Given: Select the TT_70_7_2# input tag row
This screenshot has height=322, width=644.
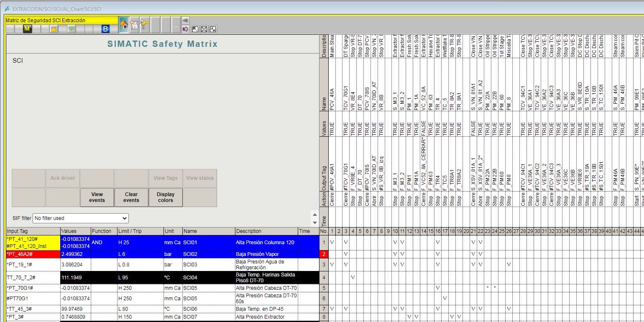Looking at the screenshot, I should click(x=33, y=278).
